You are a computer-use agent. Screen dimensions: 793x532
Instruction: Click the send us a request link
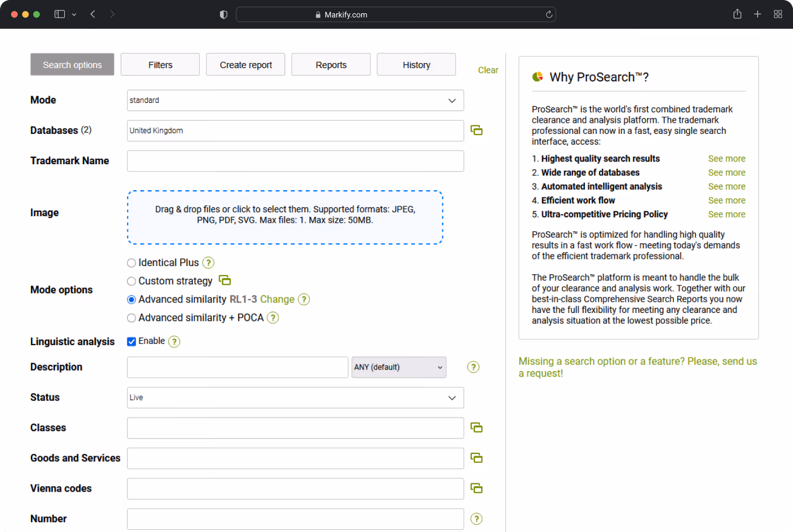(x=638, y=367)
